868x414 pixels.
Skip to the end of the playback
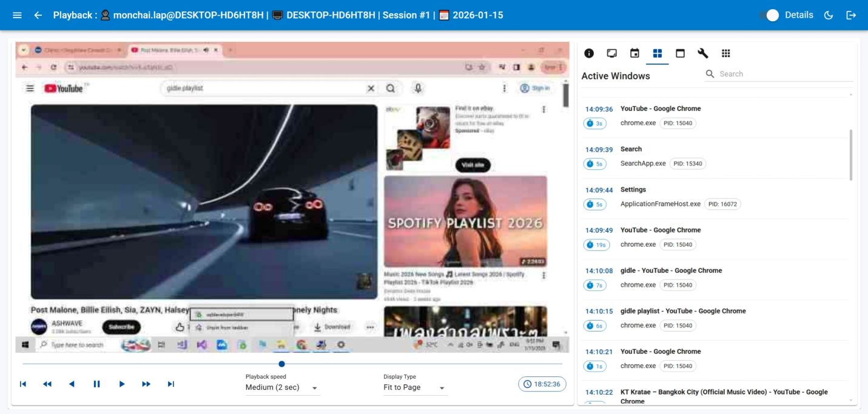pyautogui.click(x=170, y=384)
